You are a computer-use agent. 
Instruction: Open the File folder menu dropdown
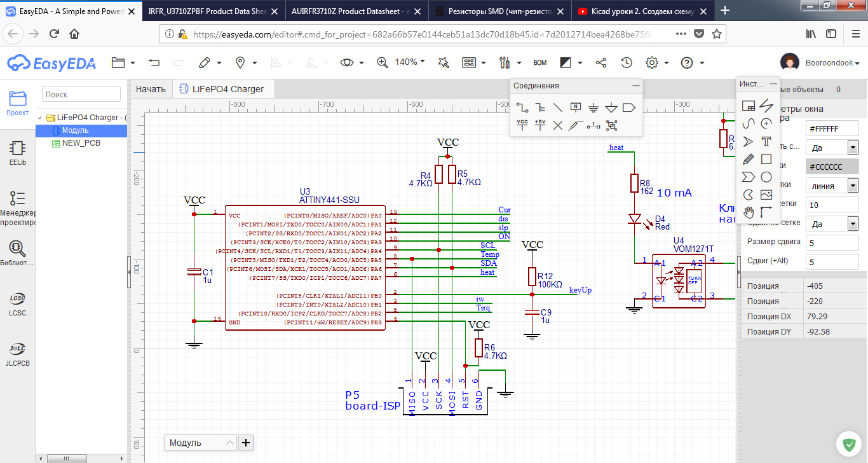[123, 62]
